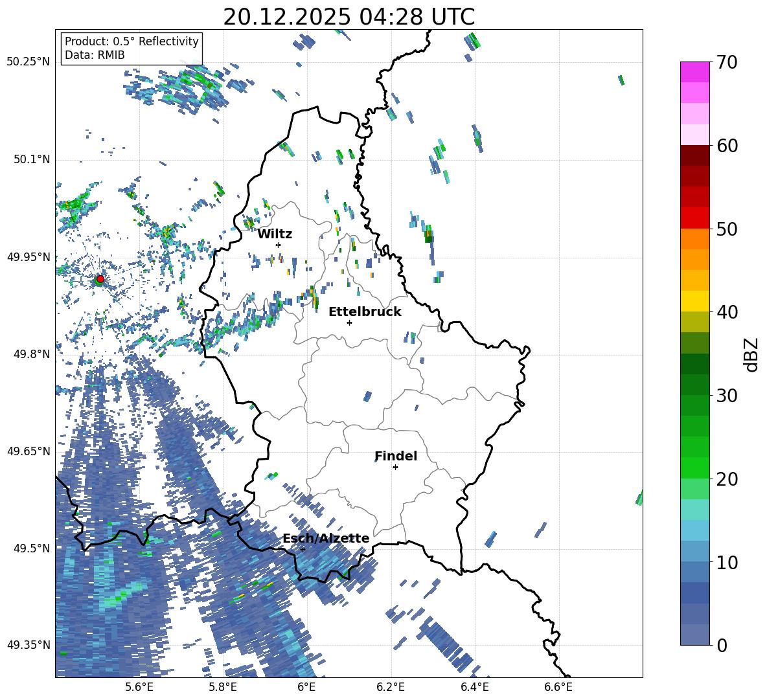Click the 30 colorbar tick label

pos(727,396)
